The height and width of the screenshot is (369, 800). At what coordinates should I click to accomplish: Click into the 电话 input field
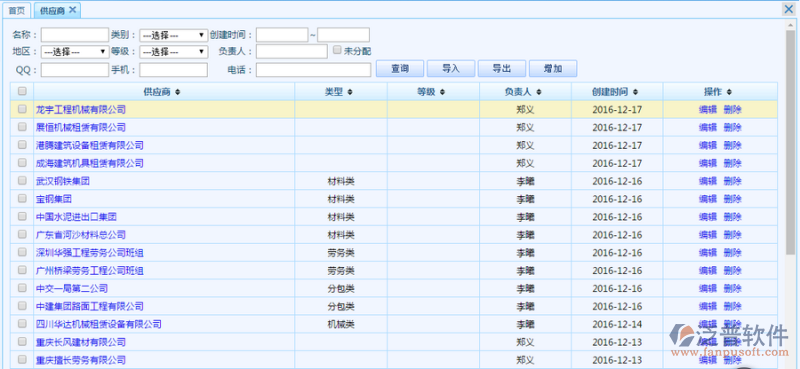[x=313, y=70]
